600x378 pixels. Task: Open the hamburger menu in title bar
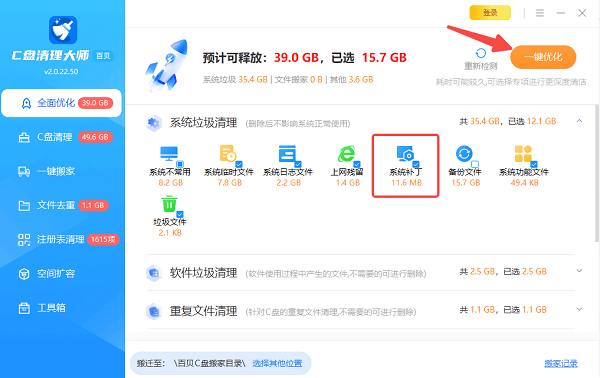pyautogui.click(x=540, y=13)
